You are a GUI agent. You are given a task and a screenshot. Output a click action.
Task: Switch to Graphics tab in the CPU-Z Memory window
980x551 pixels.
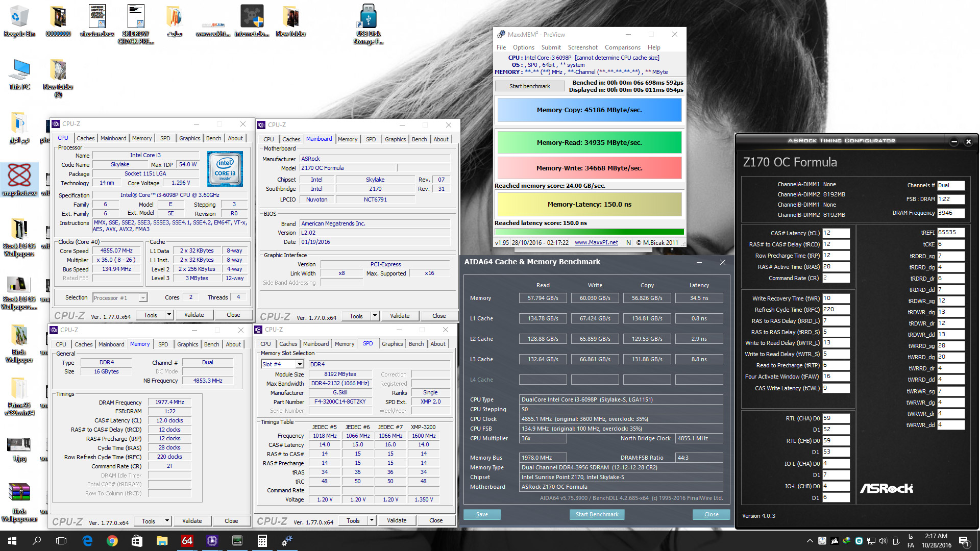[x=188, y=344]
